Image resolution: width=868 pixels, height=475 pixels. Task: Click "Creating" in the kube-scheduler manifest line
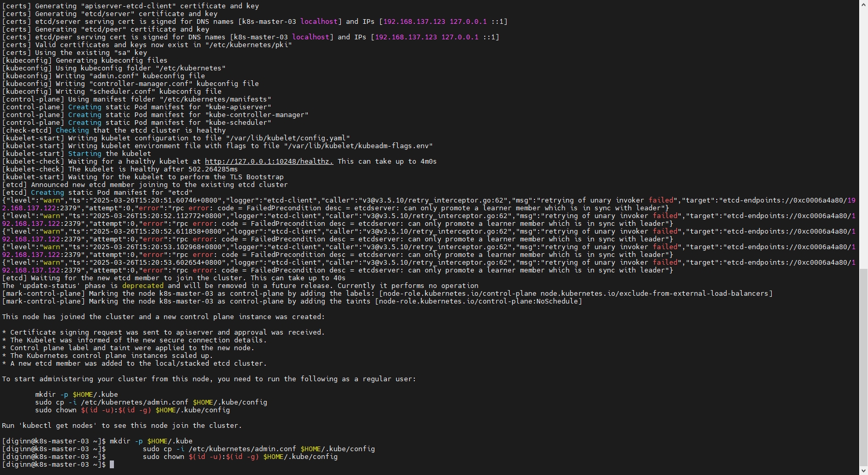[x=84, y=123]
